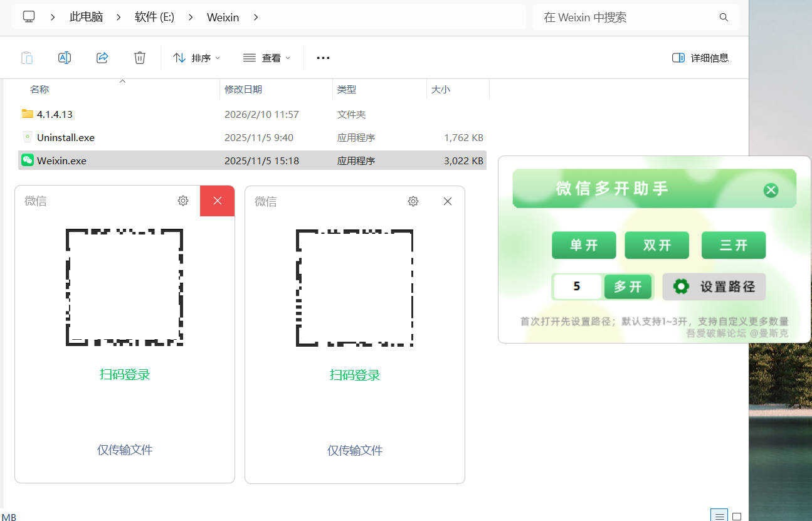812x521 pixels.
Task: Click the 多开 multi-open button
Action: click(x=628, y=287)
